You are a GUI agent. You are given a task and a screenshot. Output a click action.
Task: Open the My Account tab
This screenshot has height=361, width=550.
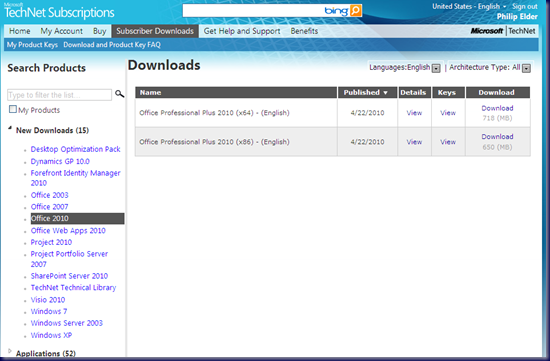61,31
